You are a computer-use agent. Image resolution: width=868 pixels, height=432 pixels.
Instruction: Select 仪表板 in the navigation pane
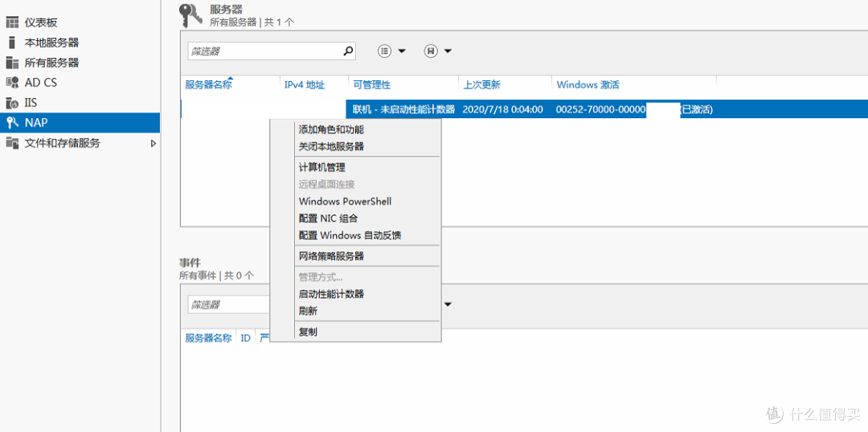coord(41,22)
